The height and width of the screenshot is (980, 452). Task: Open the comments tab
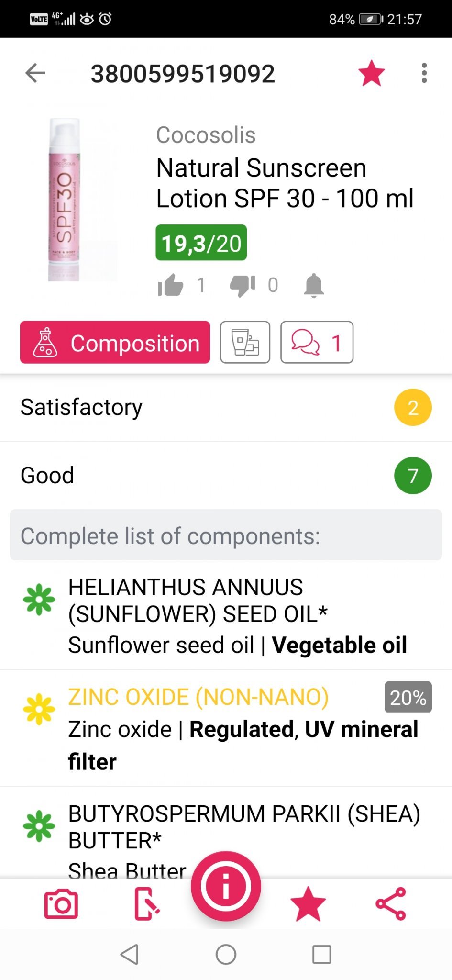pos(317,342)
